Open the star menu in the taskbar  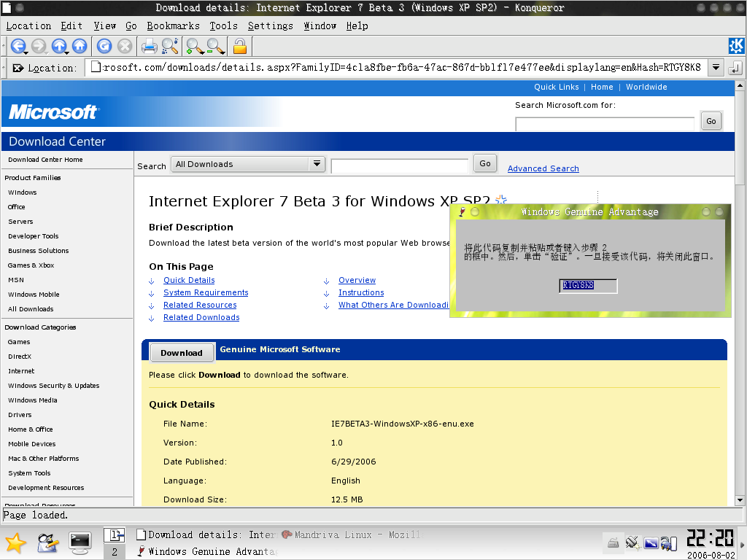point(15,542)
